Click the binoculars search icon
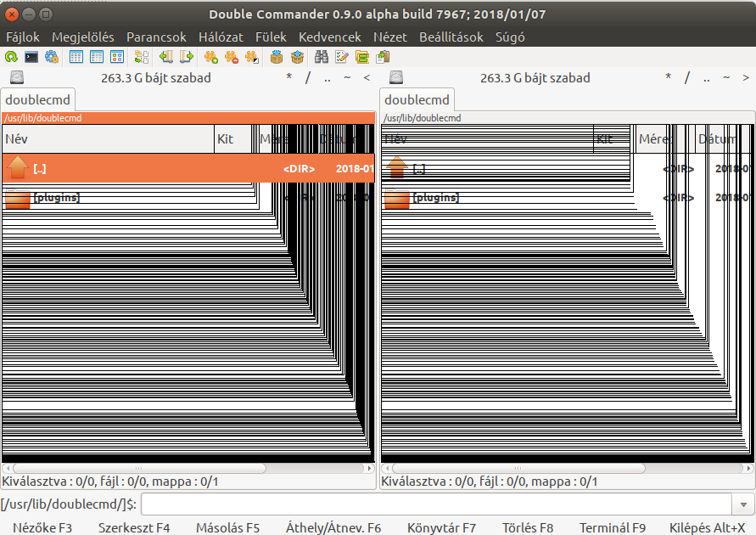The height and width of the screenshot is (535, 756). 322,57
